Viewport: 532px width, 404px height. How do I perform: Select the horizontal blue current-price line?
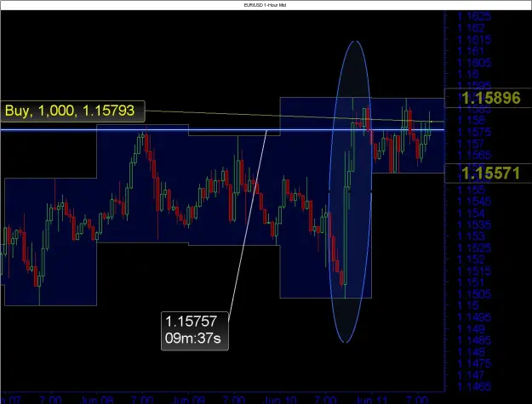coord(222,130)
